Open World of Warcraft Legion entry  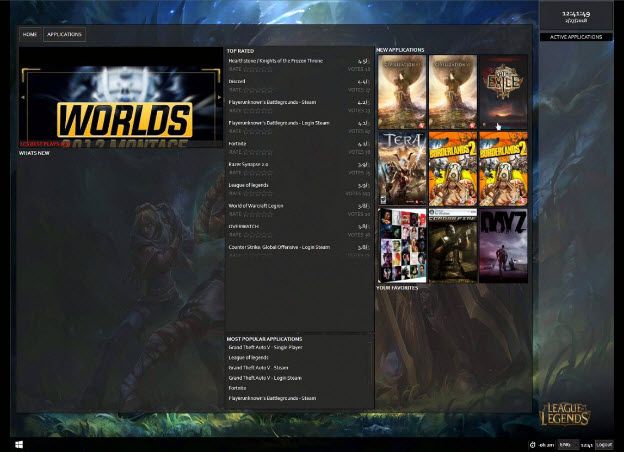click(x=256, y=206)
